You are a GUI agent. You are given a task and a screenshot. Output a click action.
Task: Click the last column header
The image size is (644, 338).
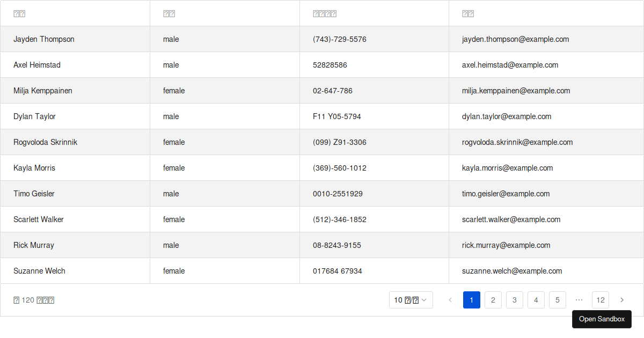pyautogui.click(x=468, y=14)
